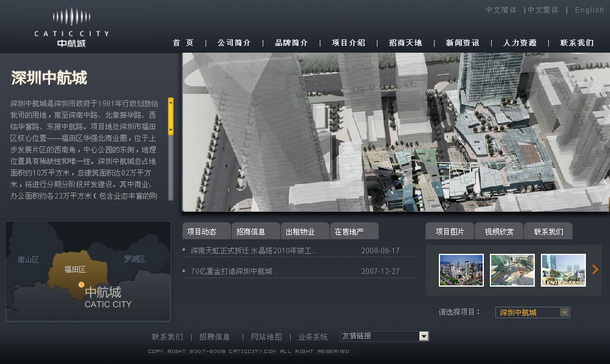Click the yellow description scrollbar thumb
The height and width of the screenshot is (364, 610).
tap(170, 116)
